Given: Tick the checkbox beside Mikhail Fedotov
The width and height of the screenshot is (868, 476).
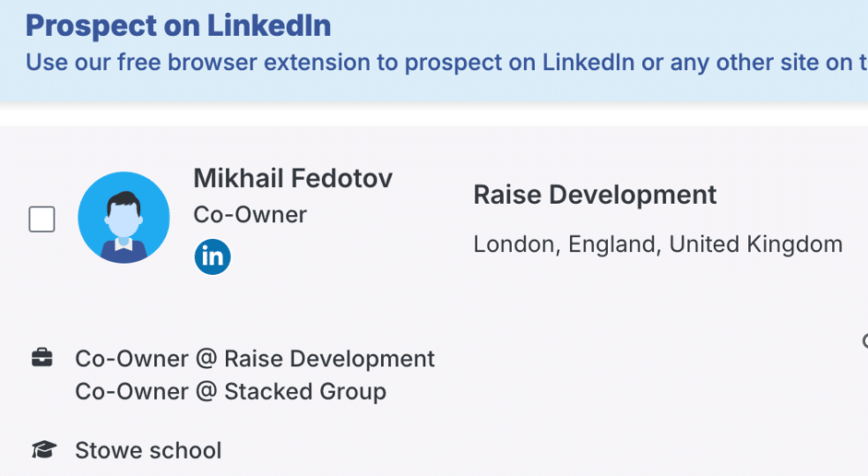Looking at the screenshot, I should click(42, 220).
